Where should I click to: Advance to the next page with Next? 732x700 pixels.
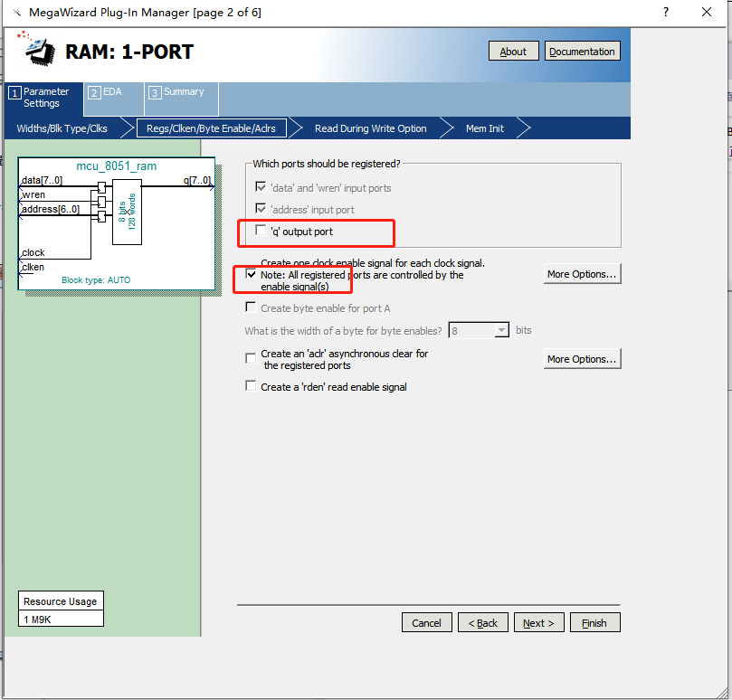click(538, 622)
